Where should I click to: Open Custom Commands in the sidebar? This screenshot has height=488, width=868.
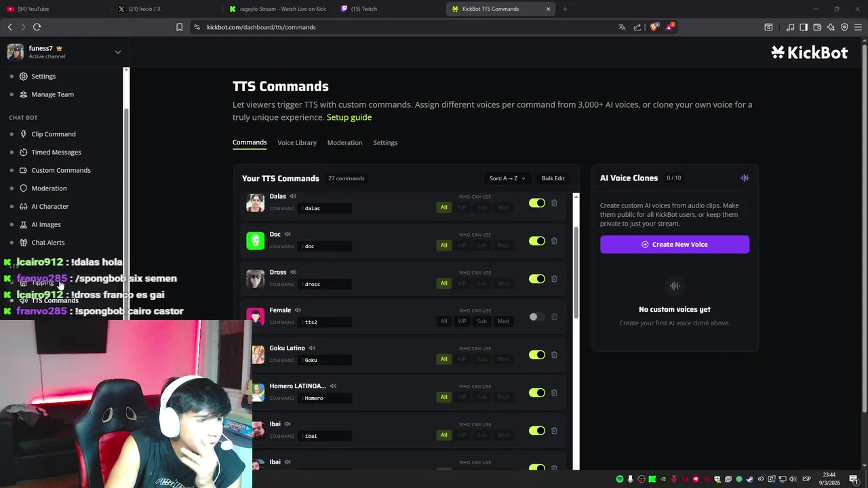coord(60,170)
